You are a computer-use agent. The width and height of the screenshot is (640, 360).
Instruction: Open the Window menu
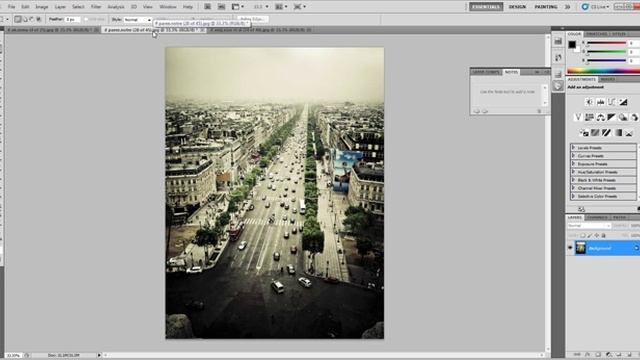click(x=168, y=7)
